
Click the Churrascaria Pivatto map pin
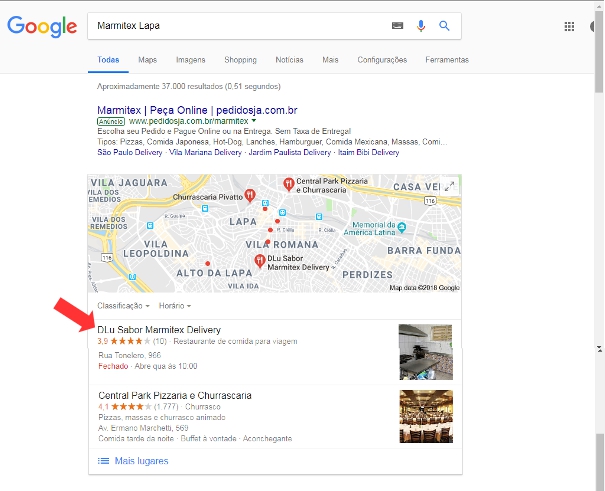click(x=250, y=195)
